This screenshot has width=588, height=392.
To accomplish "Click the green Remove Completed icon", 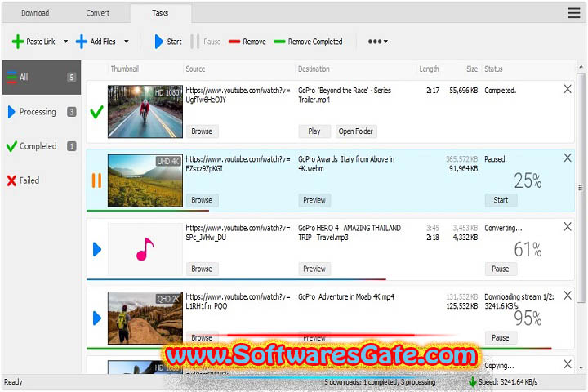I will click(x=279, y=42).
